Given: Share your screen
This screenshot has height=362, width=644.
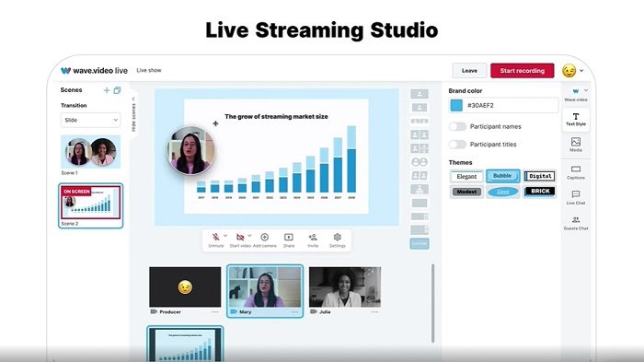Looking at the screenshot, I should [x=289, y=239].
